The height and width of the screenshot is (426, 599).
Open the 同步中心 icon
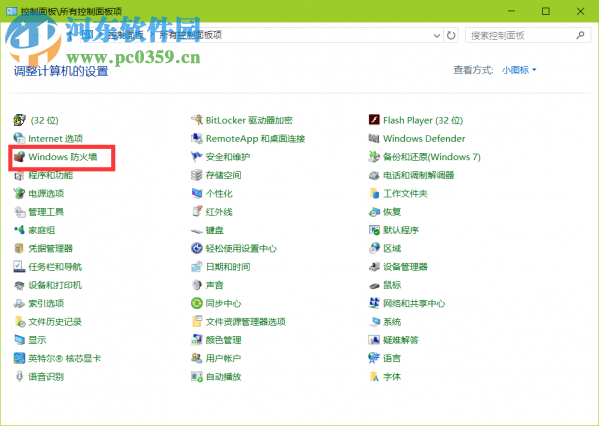point(197,303)
